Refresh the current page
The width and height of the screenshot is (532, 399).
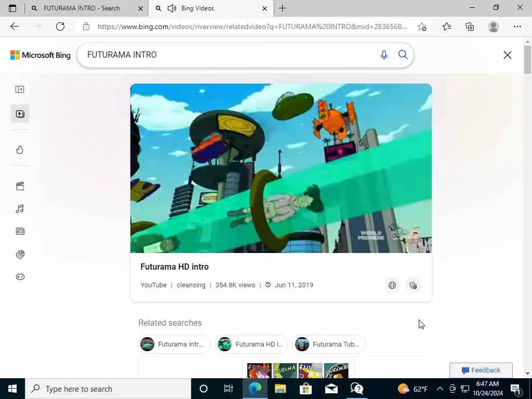point(60,26)
